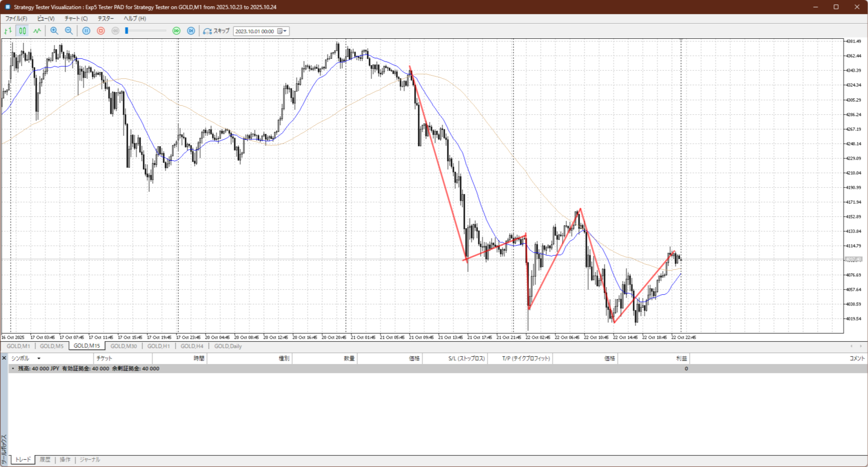The height and width of the screenshot is (467, 868).
Task: Switch chart to bar chart display
Action: [8, 31]
